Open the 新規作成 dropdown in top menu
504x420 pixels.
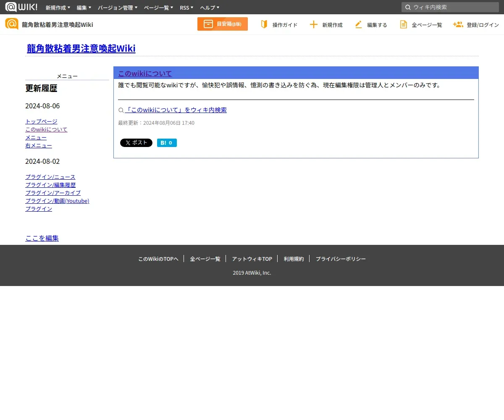tap(58, 8)
